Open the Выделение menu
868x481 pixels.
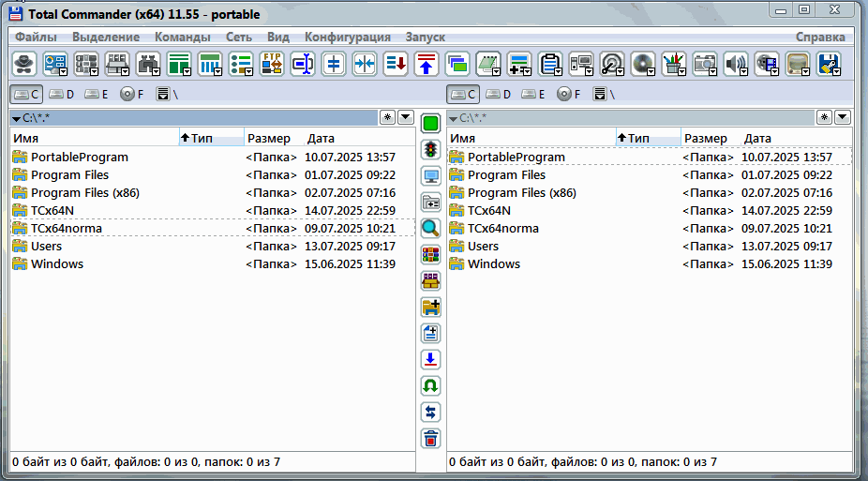106,38
